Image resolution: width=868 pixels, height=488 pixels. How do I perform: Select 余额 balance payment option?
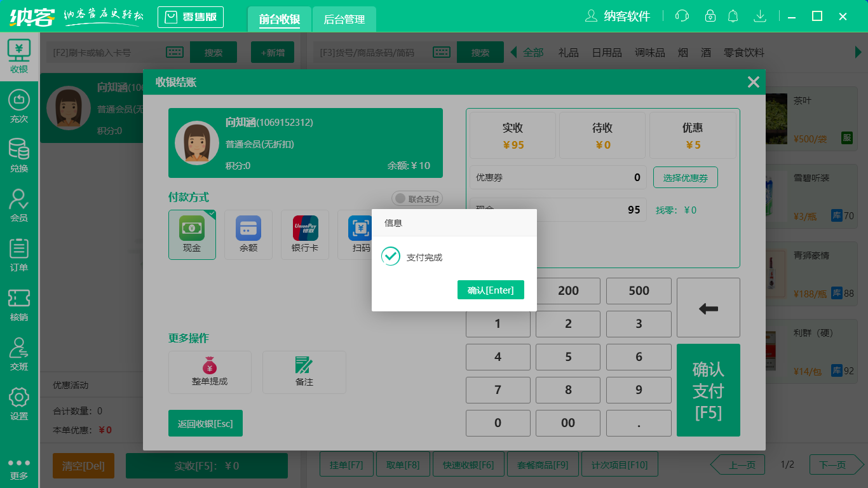pos(248,234)
